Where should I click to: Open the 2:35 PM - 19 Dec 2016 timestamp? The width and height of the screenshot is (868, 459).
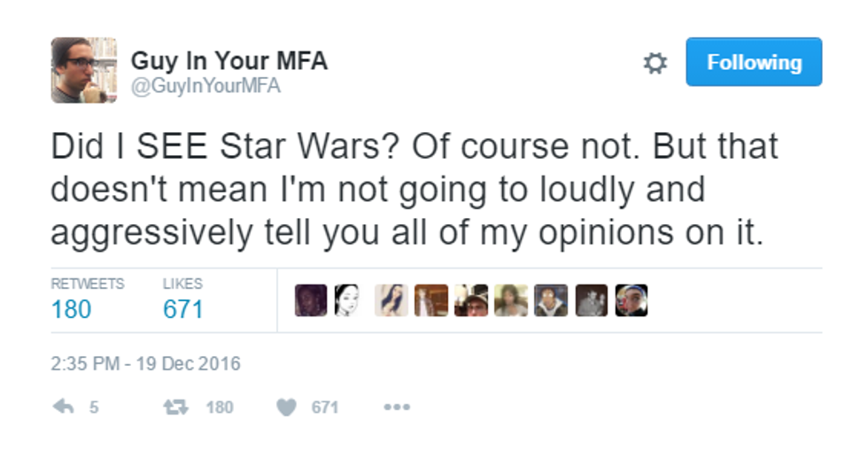coord(145,364)
